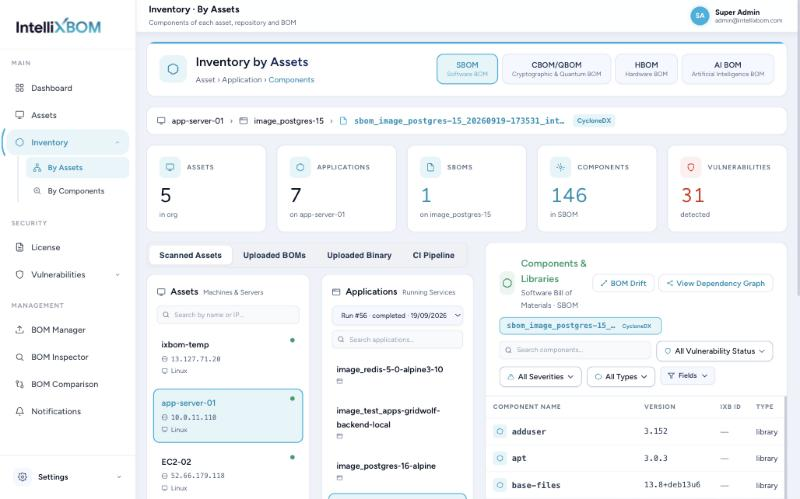800x499 pixels.
Task: Select image_test_apps-gridwolf-backend-local application
Action: [397, 423]
